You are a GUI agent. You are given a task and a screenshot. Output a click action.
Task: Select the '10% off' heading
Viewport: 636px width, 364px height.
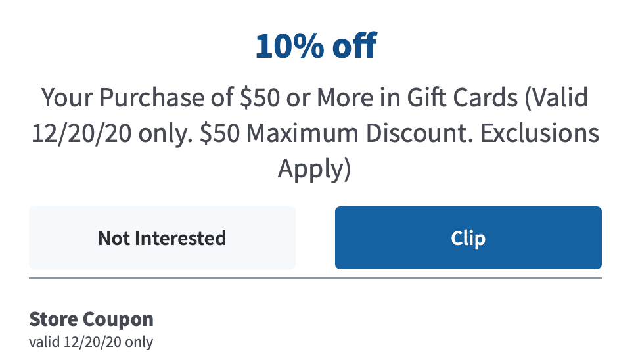click(x=317, y=46)
